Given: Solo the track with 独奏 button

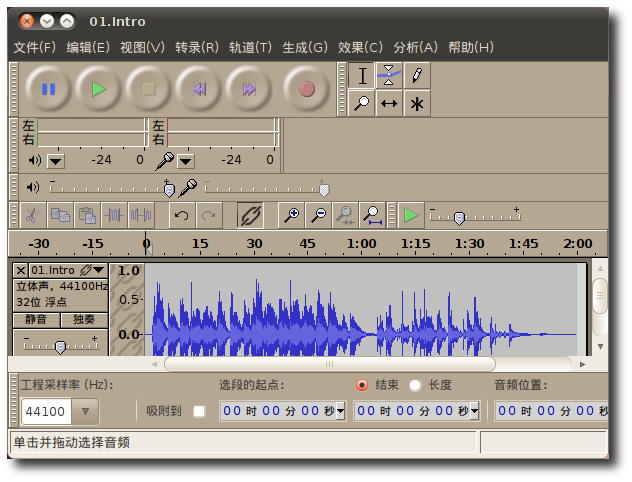Looking at the screenshot, I should click(84, 320).
